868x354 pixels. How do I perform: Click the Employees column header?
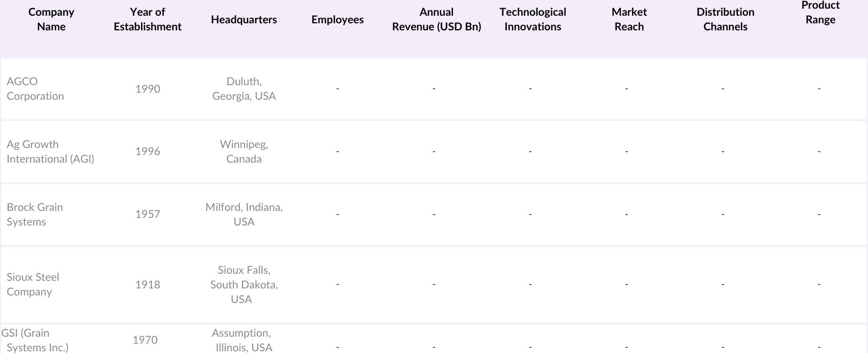pyautogui.click(x=337, y=20)
